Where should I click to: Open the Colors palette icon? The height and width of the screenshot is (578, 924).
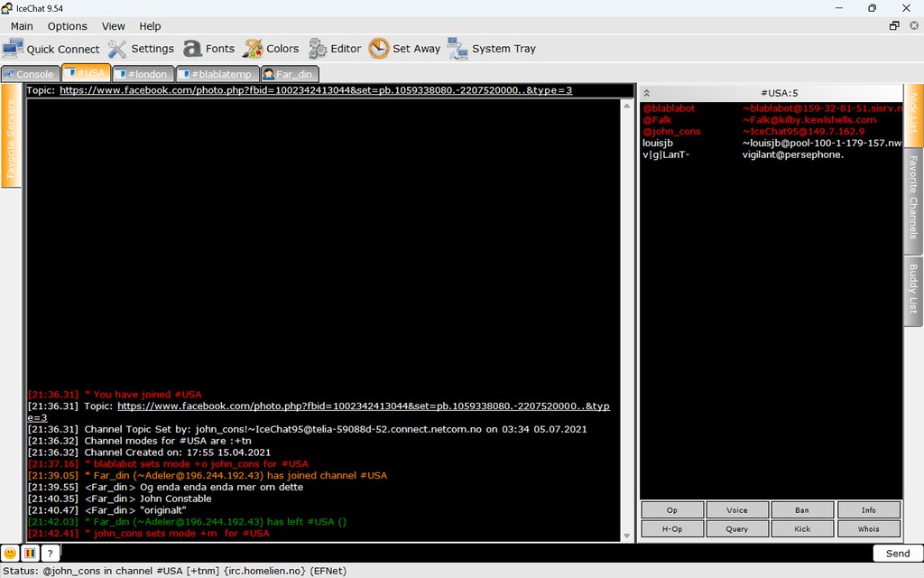(253, 49)
